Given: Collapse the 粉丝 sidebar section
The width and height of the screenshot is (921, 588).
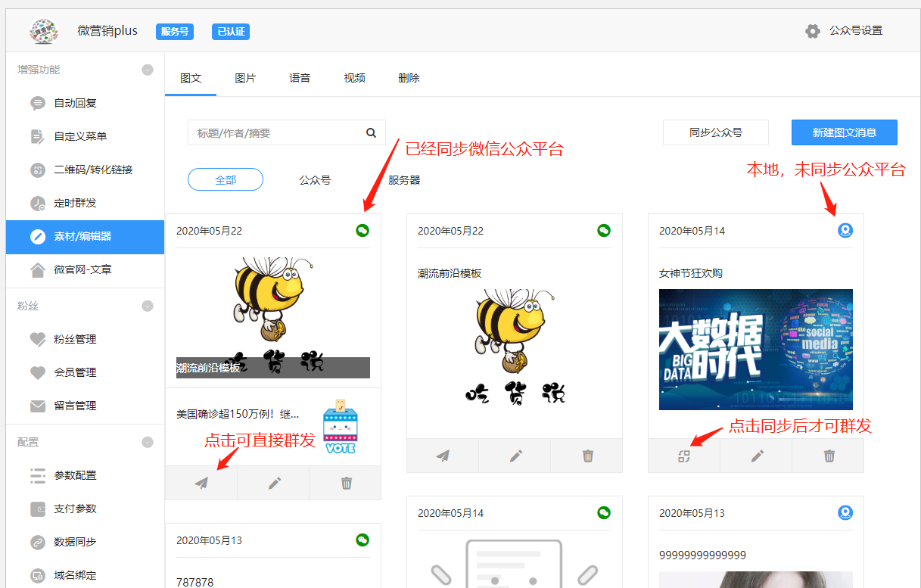Looking at the screenshot, I should click(x=148, y=306).
